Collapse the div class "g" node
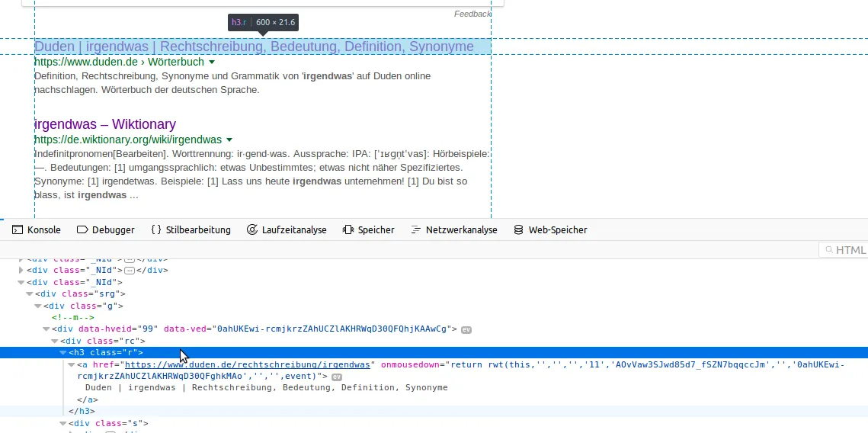 click(38, 306)
